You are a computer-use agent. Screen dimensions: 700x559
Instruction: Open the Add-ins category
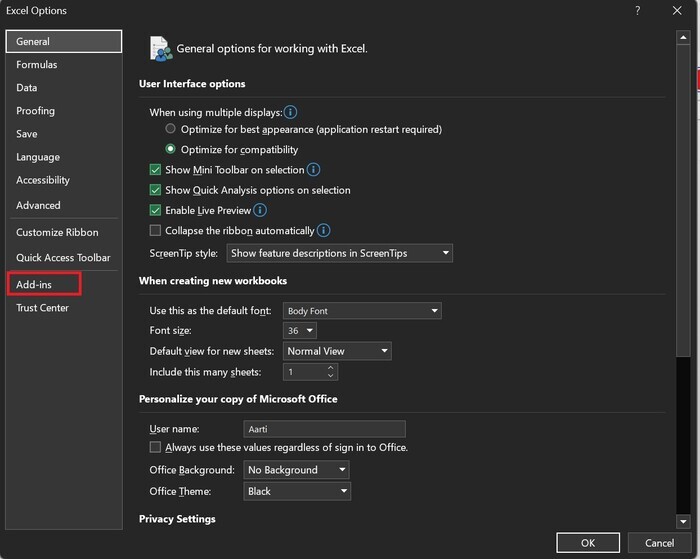[x=34, y=285]
